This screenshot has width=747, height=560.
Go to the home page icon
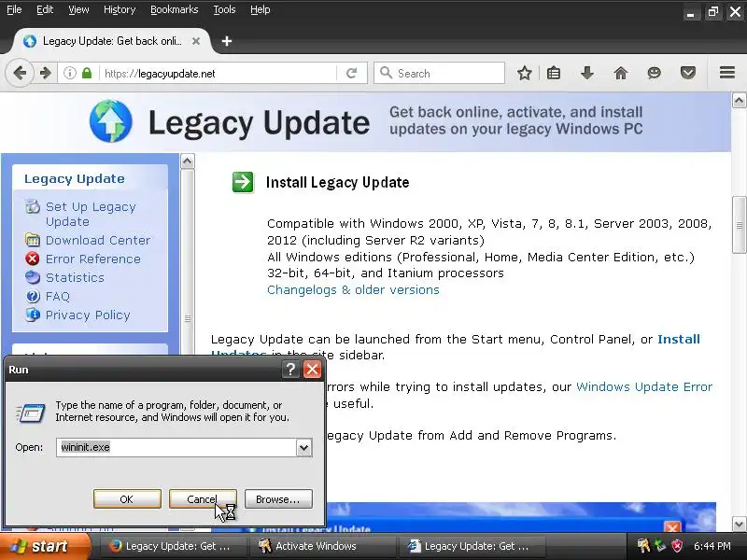tap(620, 74)
